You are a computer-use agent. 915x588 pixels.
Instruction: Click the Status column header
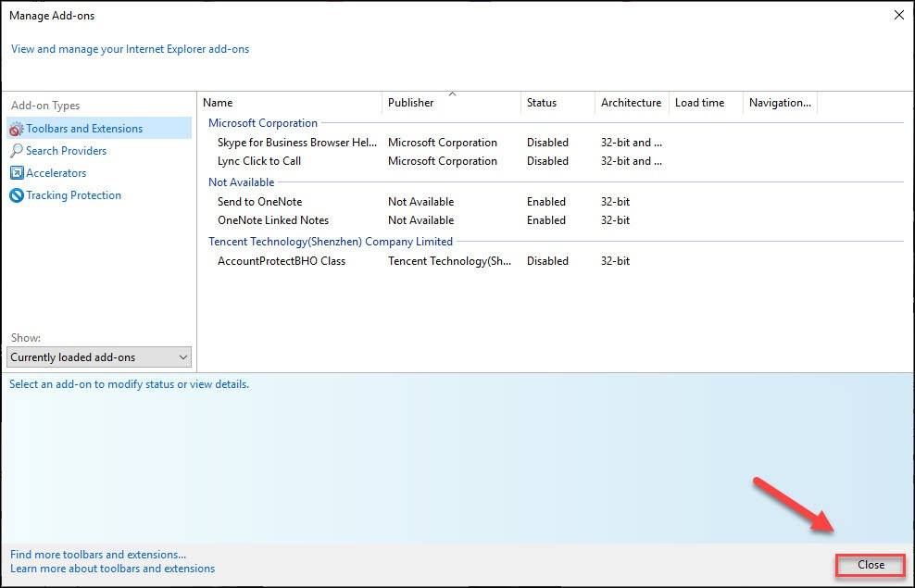click(x=557, y=103)
